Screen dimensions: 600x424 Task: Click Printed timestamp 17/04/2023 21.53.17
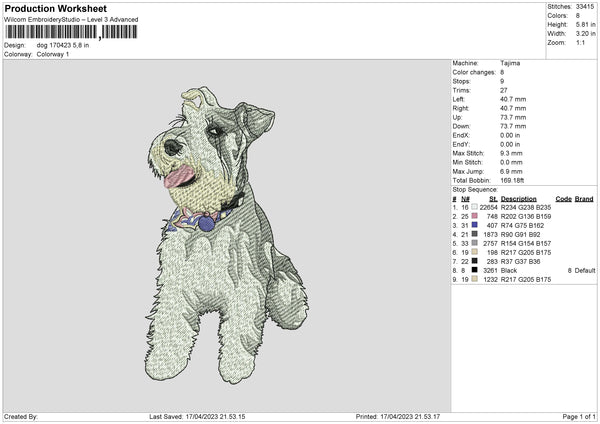(410, 417)
